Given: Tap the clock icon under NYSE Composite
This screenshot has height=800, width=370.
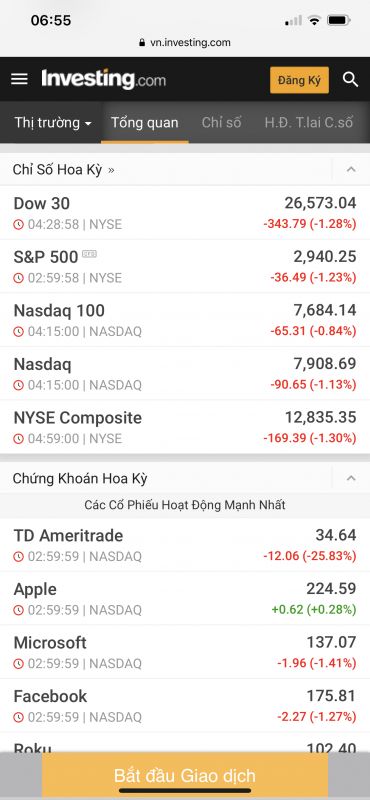Looking at the screenshot, I should (18, 439).
